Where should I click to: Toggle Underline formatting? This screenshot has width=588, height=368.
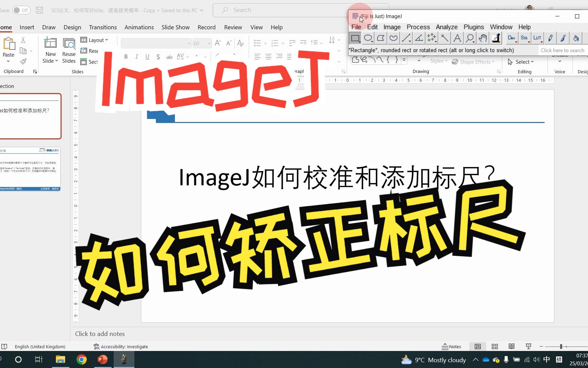click(x=147, y=57)
